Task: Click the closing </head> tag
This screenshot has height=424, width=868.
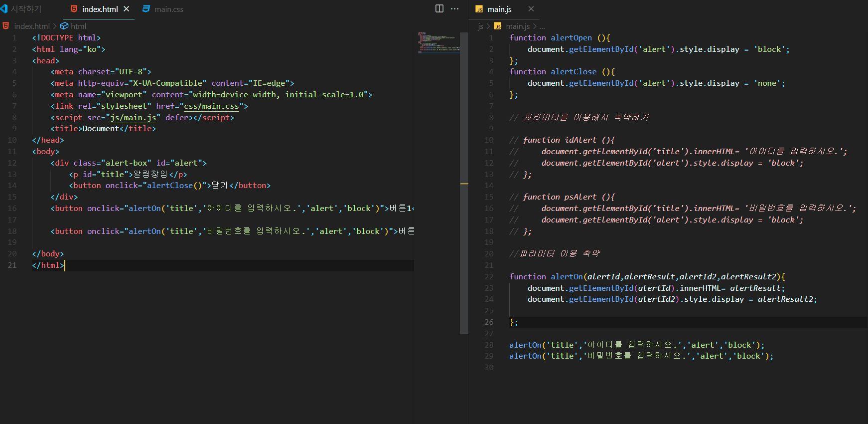Action: [48, 140]
